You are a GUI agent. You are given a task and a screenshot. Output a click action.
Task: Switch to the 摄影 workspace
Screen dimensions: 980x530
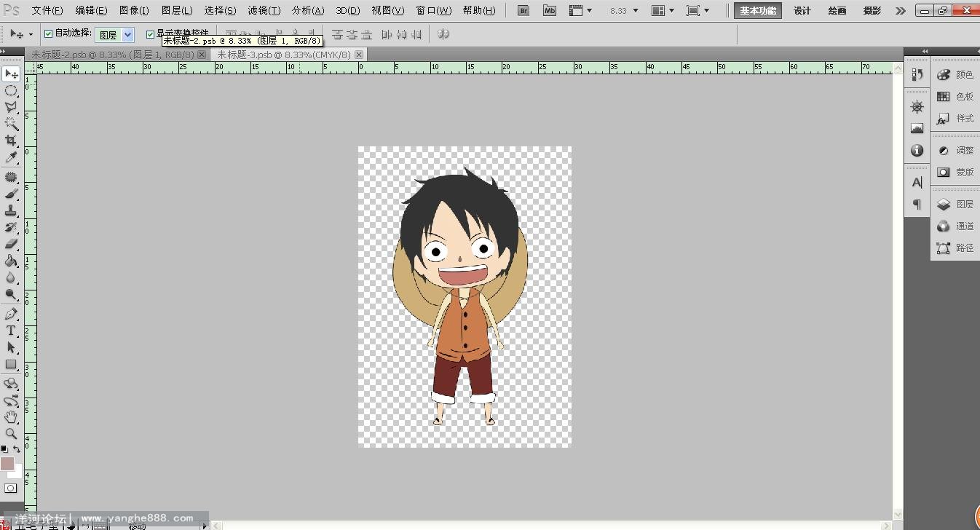click(872, 11)
